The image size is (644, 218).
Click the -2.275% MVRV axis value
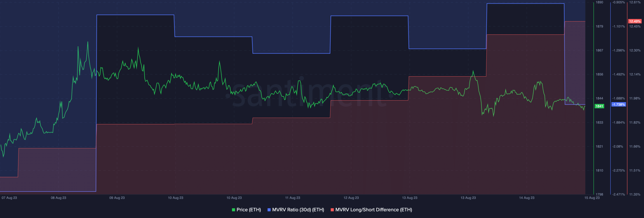click(x=619, y=170)
